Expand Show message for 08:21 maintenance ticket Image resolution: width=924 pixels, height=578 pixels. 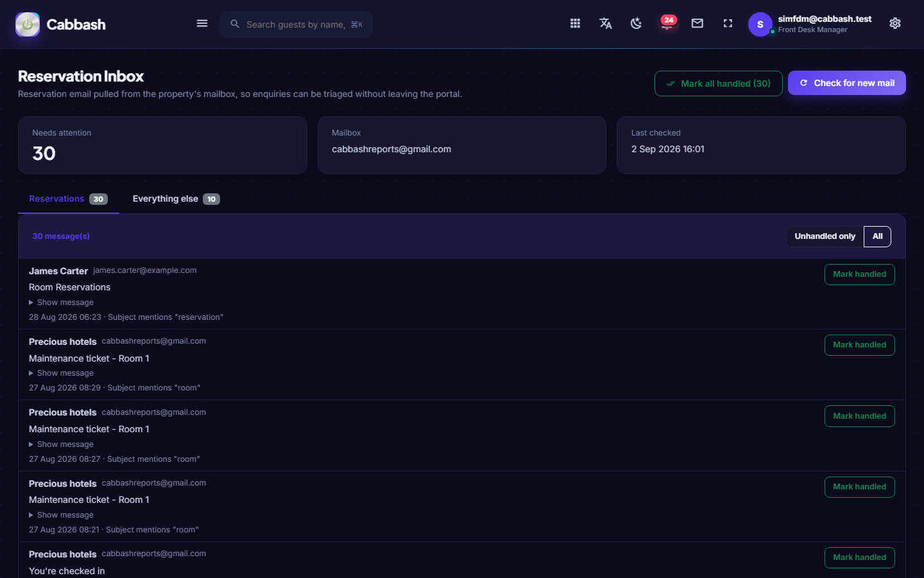point(62,515)
